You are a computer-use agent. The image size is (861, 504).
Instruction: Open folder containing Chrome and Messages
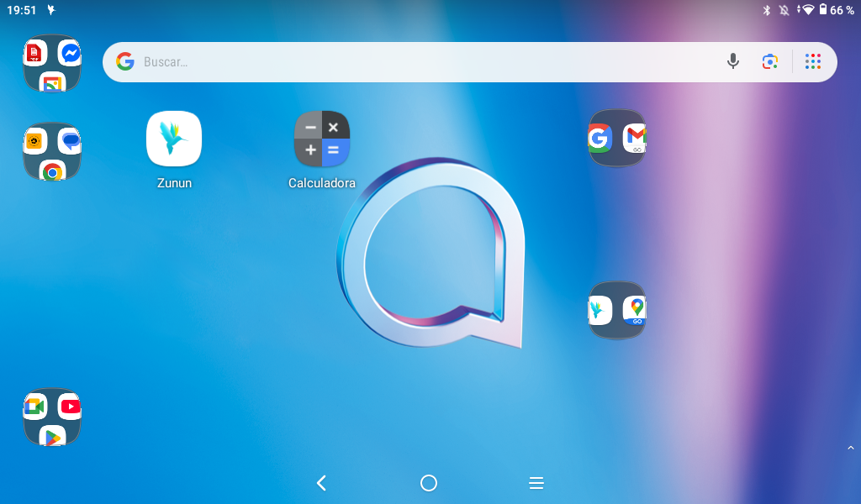[x=52, y=152]
